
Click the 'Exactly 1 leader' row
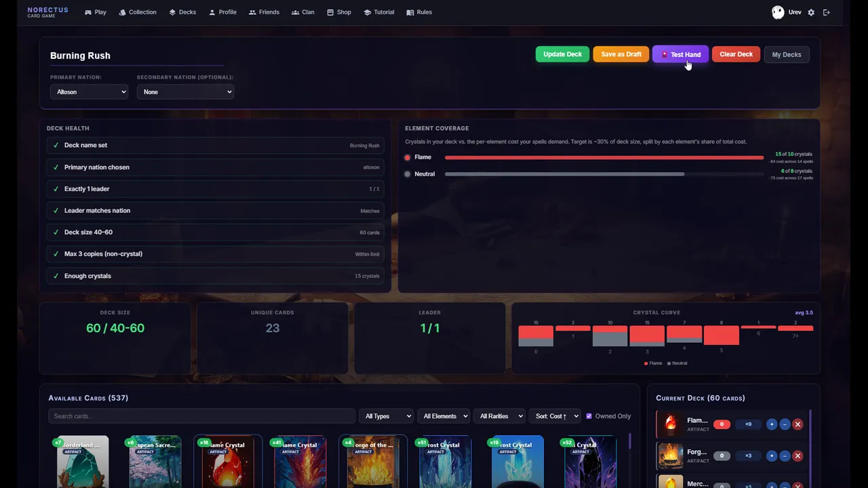click(216, 188)
